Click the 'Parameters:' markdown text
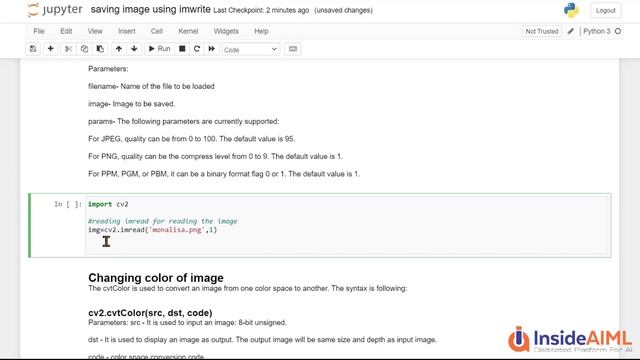 [108, 69]
